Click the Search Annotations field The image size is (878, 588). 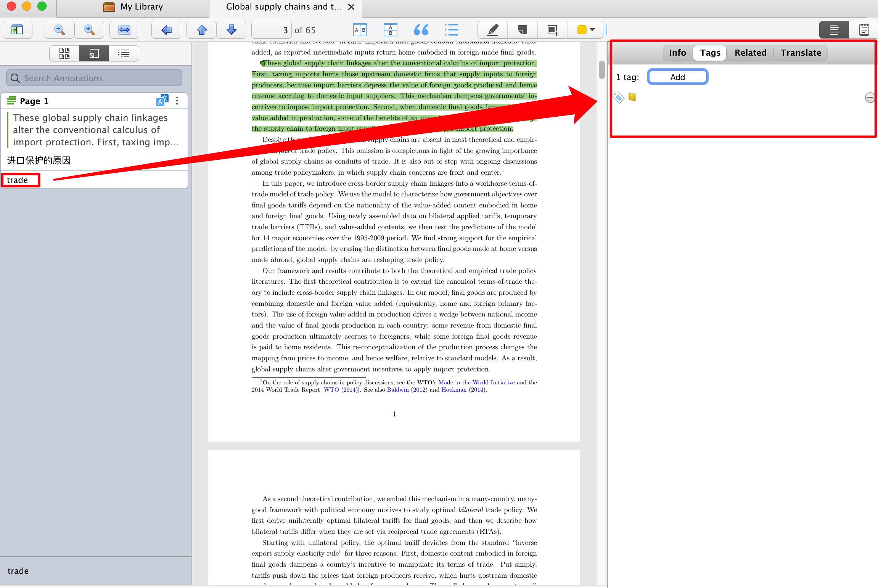[x=93, y=78]
